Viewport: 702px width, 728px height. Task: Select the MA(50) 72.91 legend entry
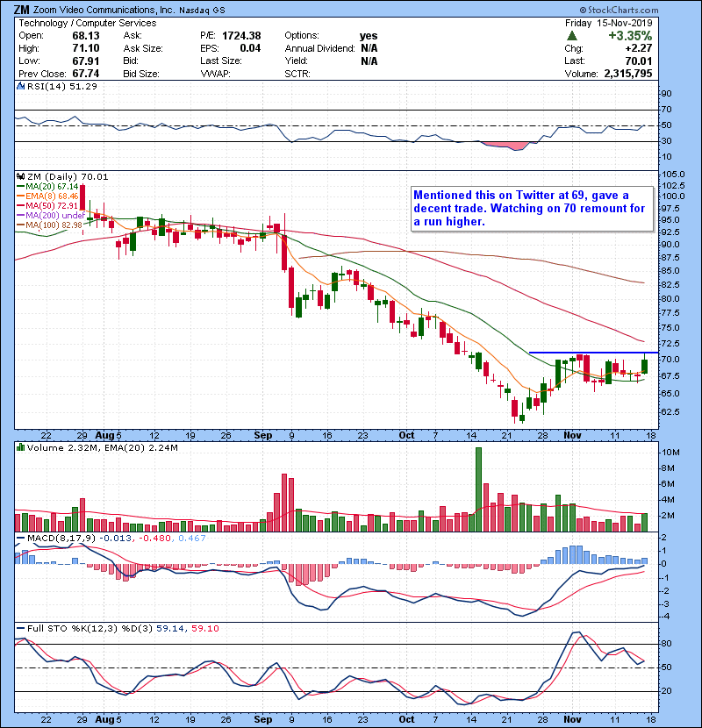[47, 205]
